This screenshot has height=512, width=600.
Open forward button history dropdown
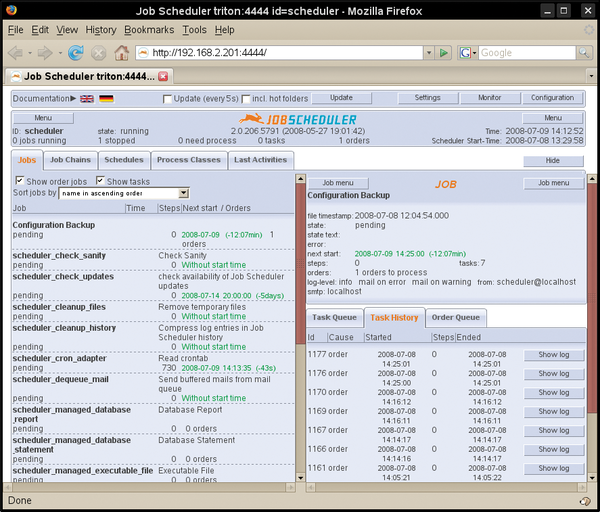pos(60,53)
